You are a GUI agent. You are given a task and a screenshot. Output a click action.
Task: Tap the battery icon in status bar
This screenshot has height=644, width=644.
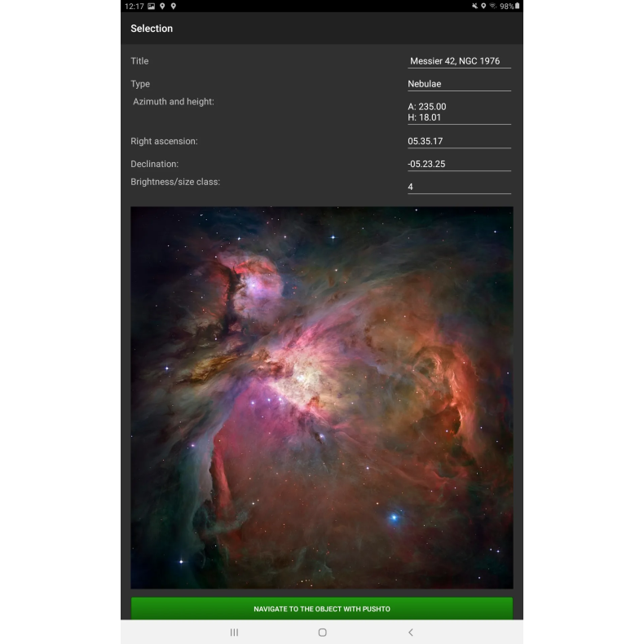pyautogui.click(x=516, y=7)
